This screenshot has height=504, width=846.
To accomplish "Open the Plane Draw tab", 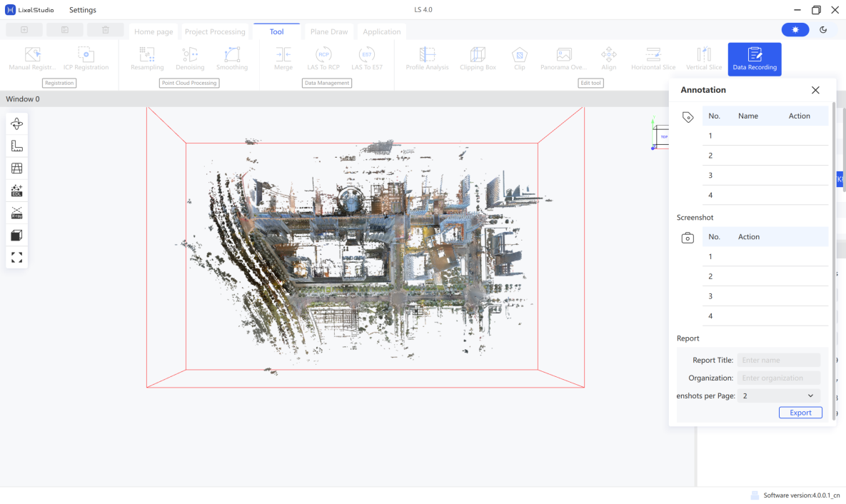I will tap(329, 32).
